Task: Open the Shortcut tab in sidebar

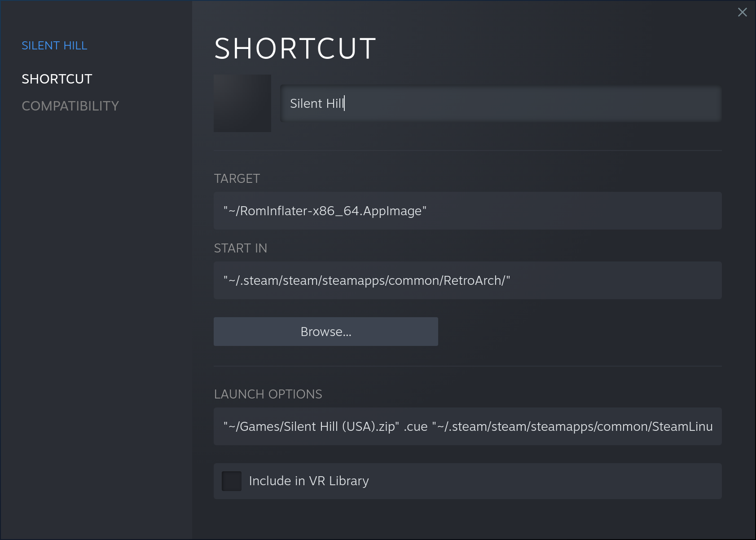Action: coord(57,79)
